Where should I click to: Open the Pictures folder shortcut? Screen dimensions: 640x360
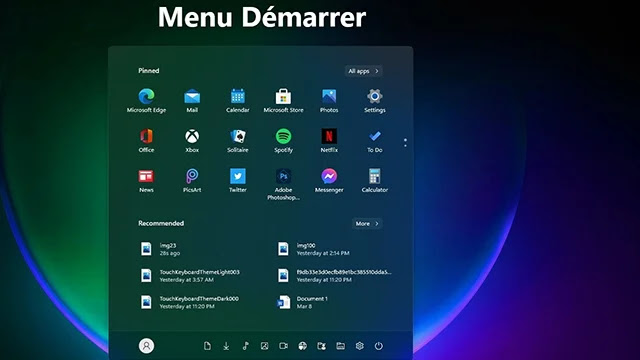264,346
